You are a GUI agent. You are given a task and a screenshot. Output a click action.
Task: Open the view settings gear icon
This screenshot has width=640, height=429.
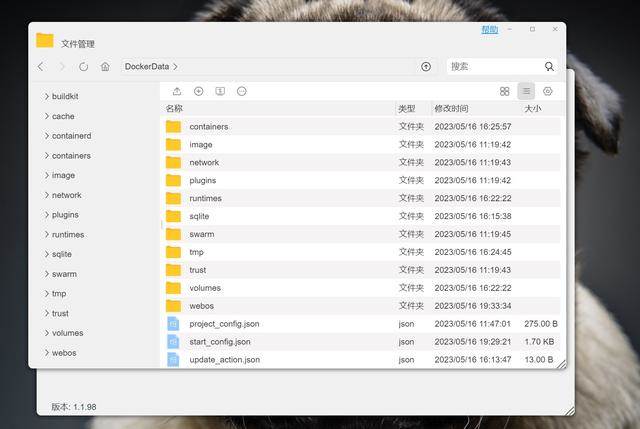tap(548, 91)
